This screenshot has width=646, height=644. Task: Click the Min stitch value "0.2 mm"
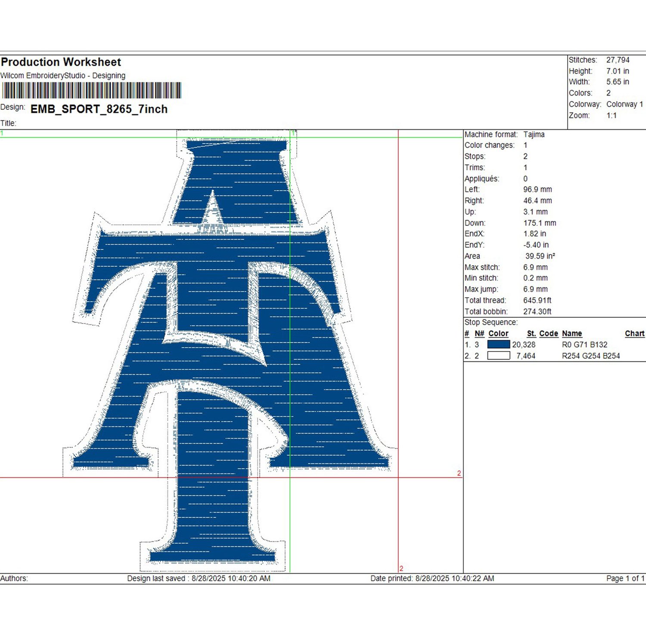pyautogui.click(x=536, y=278)
